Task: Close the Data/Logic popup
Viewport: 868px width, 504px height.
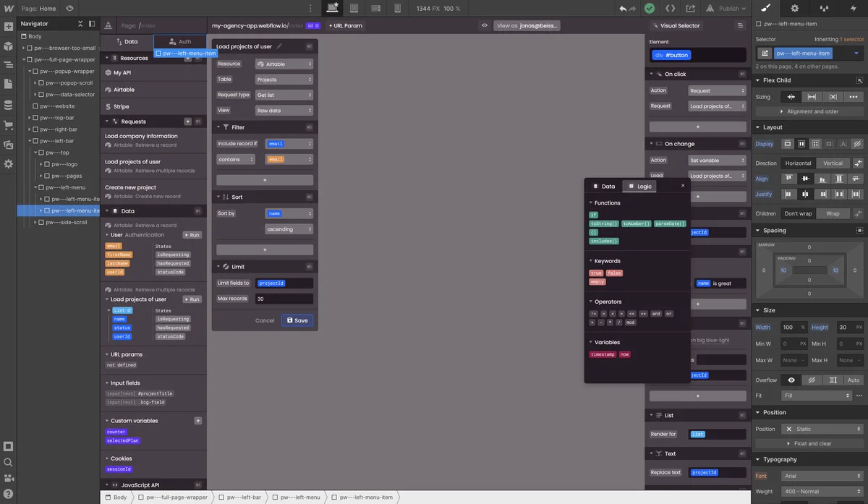Action: point(683,186)
